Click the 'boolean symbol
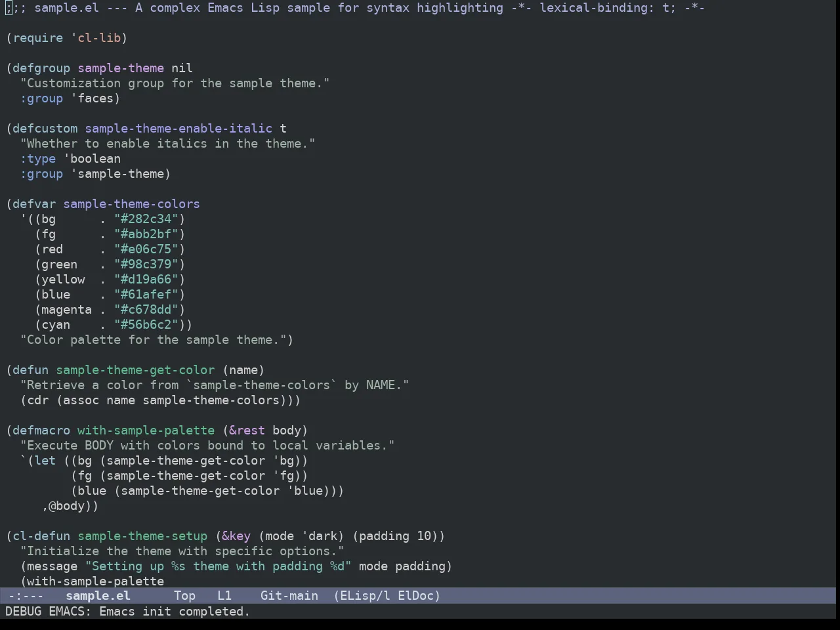Screen dimensions: 840x630 coord(92,159)
